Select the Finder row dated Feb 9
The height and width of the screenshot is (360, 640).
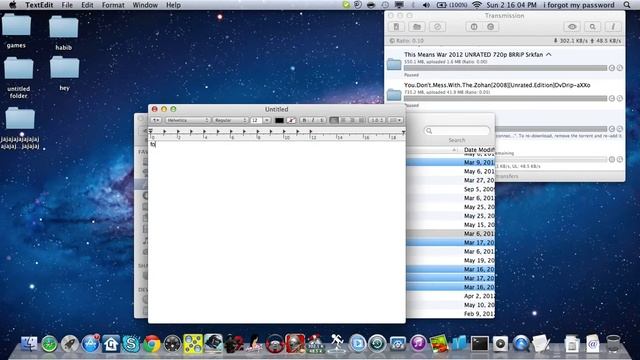(x=451, y=314)
